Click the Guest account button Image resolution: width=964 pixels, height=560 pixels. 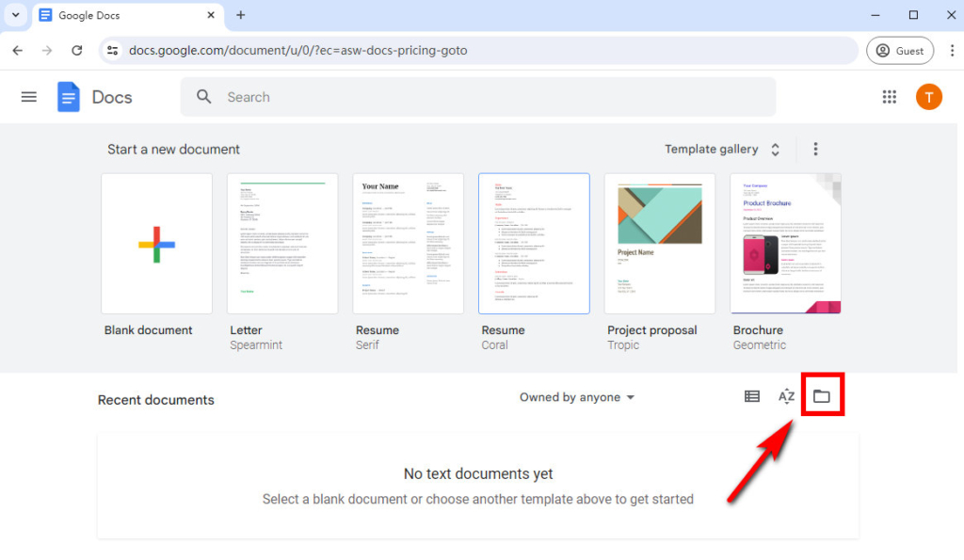pyautogui.click(x=900, y=50)
